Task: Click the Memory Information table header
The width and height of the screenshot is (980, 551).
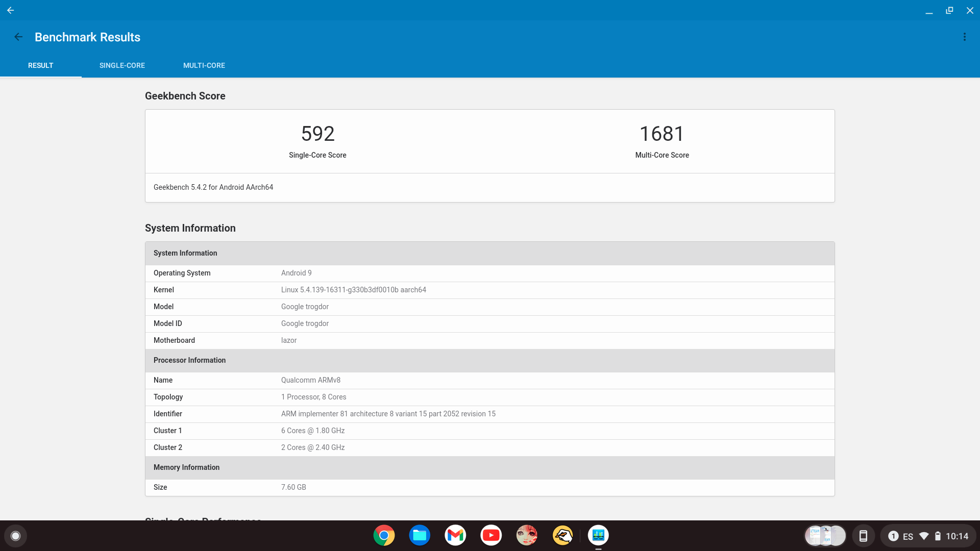Action: point(490,467)
